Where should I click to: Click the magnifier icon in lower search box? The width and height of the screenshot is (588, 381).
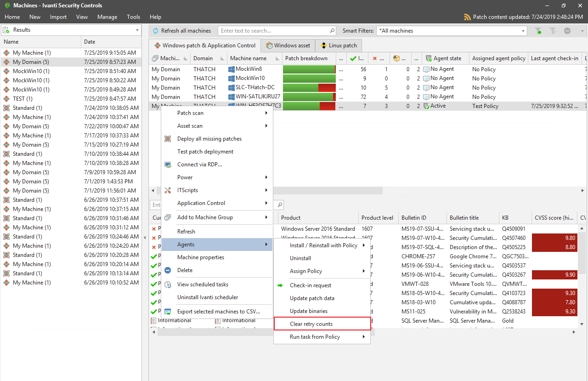(280, 205)
